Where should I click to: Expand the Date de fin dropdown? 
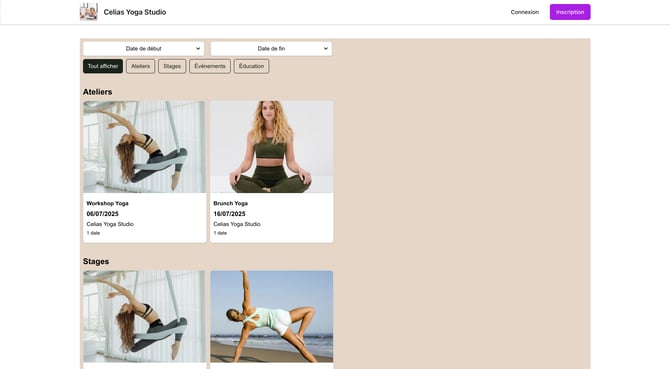271,49
